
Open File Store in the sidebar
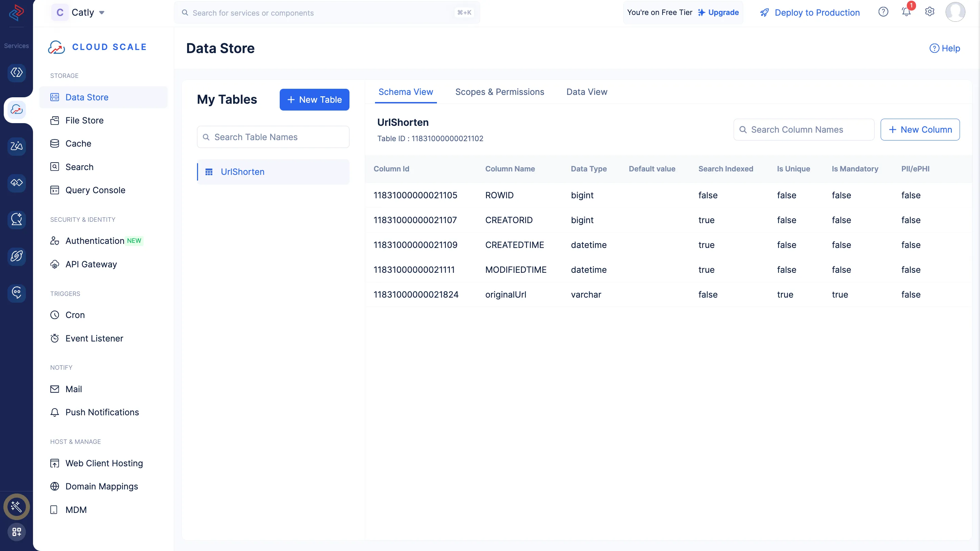[x=84, y=120]
